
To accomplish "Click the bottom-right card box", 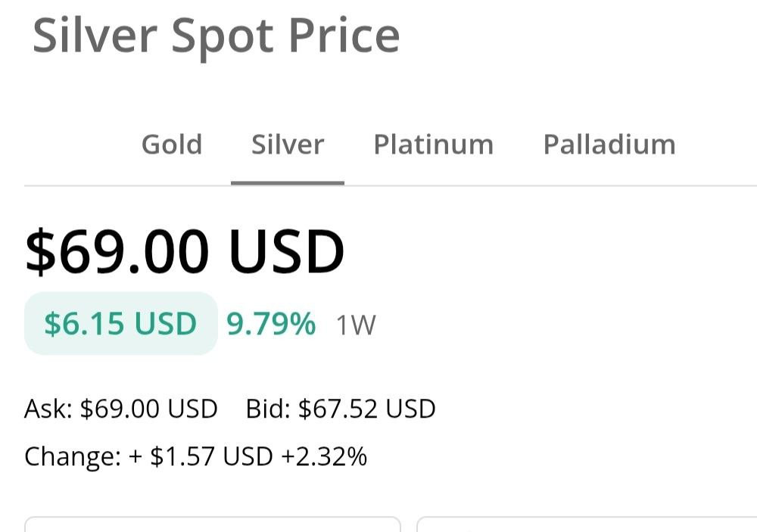I will [x=587, y=524].
